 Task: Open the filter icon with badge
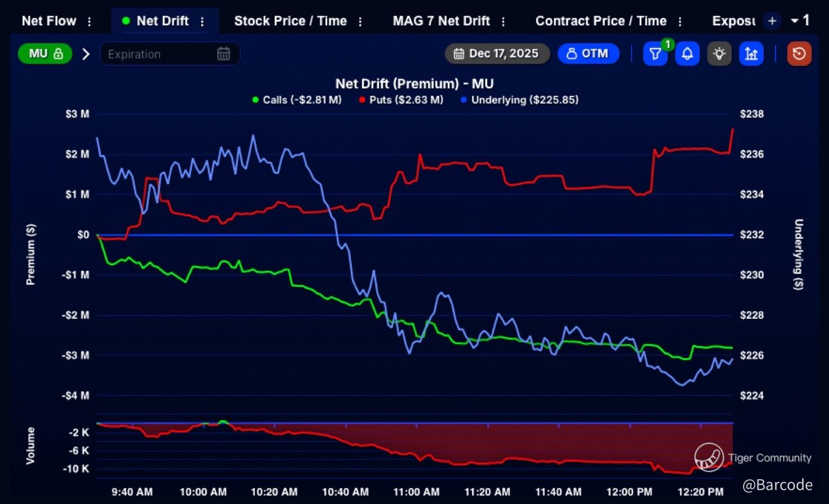click(x=656, y=54)
